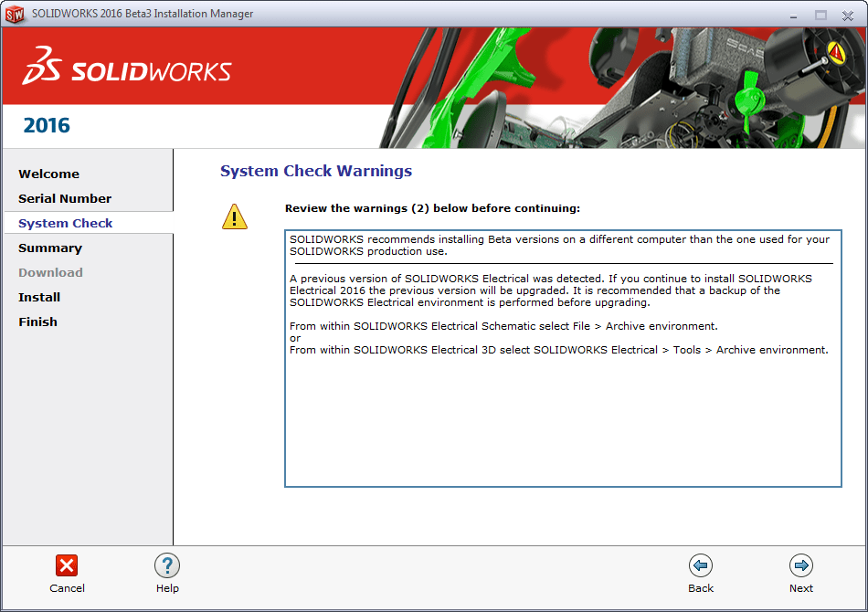
Task: Select the Finish step in sidebar
Action: 37,322
